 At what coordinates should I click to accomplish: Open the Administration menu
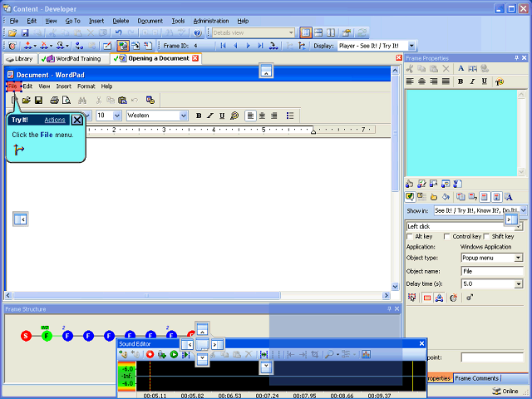(210, 21)
